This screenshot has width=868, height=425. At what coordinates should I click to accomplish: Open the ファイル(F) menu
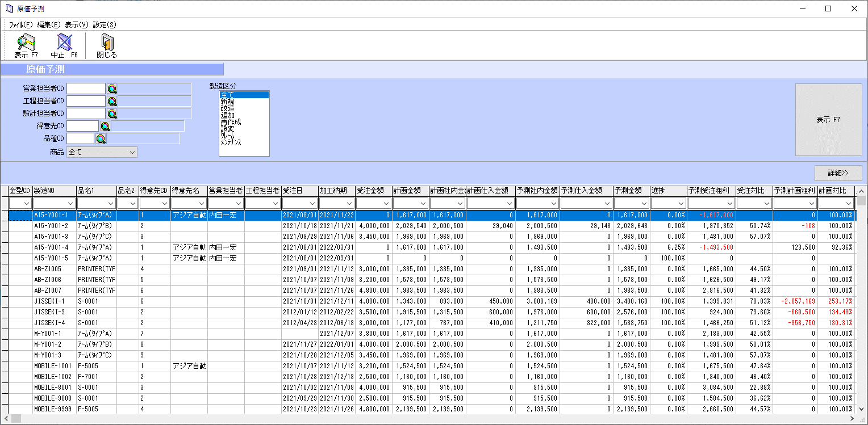[21, 25]
